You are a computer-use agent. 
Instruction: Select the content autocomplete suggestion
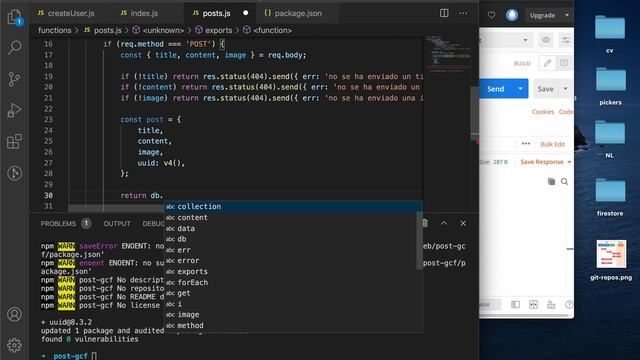pyautogui.click(x=293, y=218)
